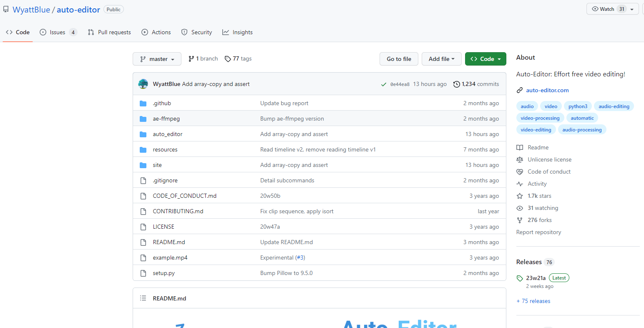644x328 pixels.
Task: Click the file icon for LICENSE
Action: pyautogui.click(x=143, y=227)
